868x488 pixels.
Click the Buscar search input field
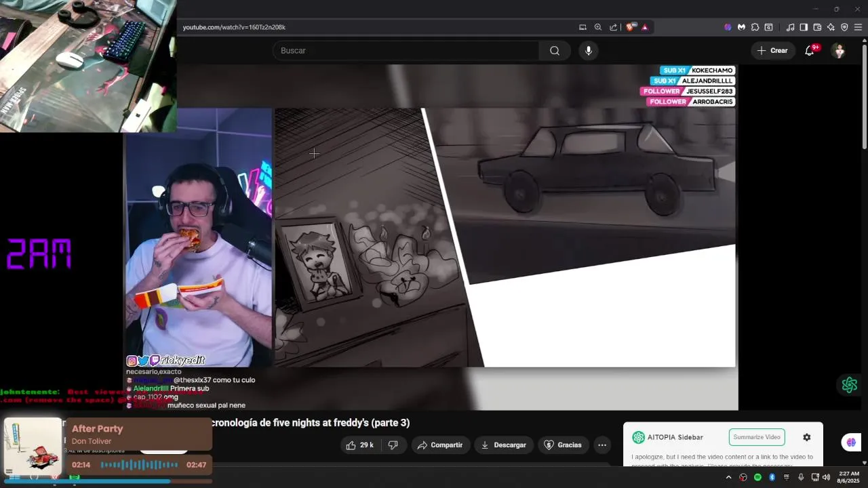[x=406, y=51]
